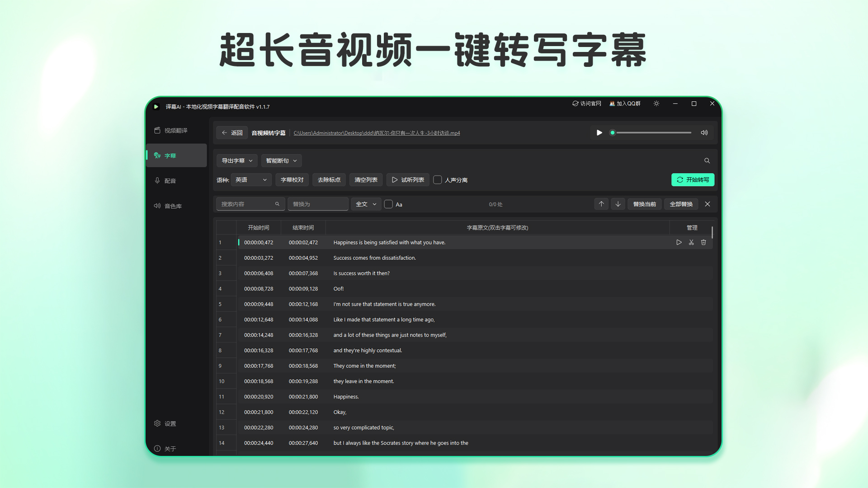Toggle the light/dark theme sun icon

[x=656, y=103]
